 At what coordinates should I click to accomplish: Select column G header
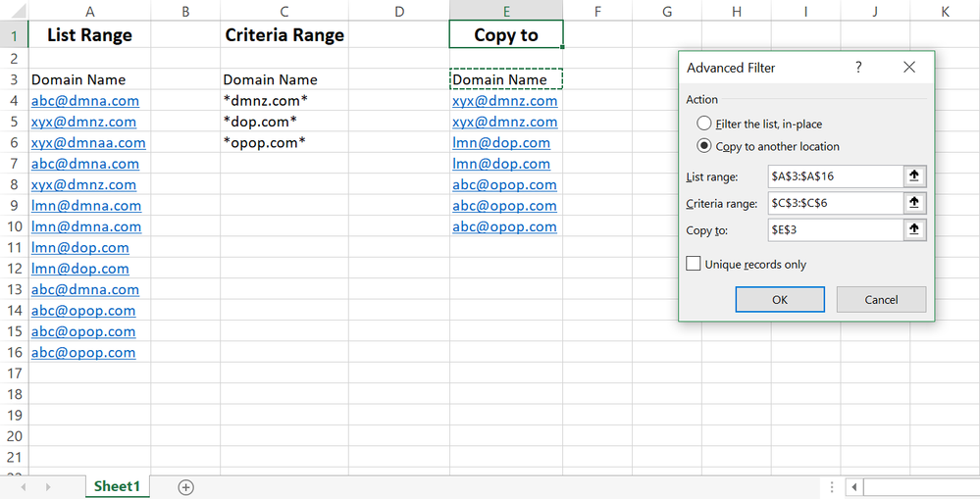[x=667, y=11]
